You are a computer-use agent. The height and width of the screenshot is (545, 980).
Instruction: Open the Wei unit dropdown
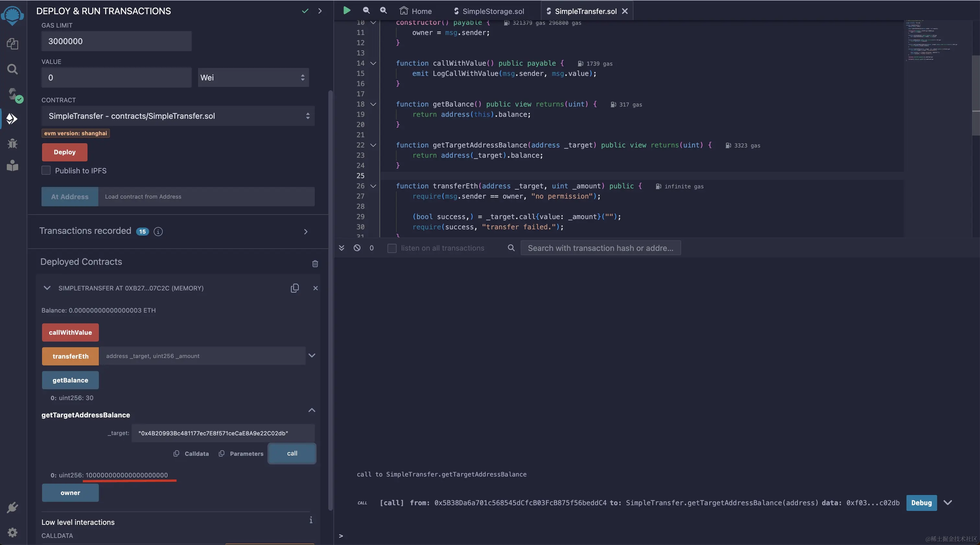[x=253, y=77]
